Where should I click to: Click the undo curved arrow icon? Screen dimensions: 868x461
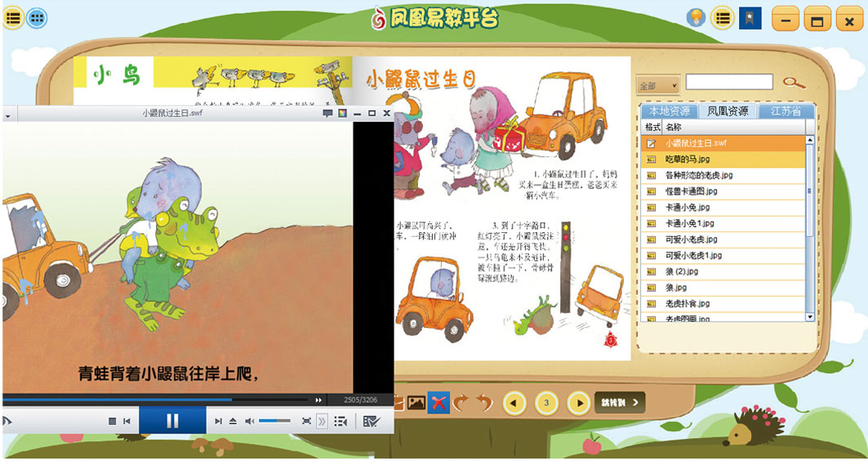coord(484,403)
